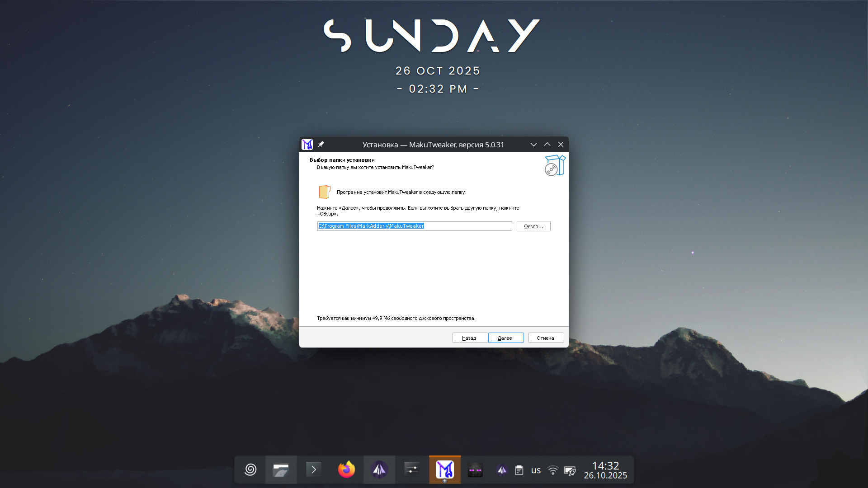868x488 pixels.
Task: Open the file manager in taskbar
Action: (281, 470)
